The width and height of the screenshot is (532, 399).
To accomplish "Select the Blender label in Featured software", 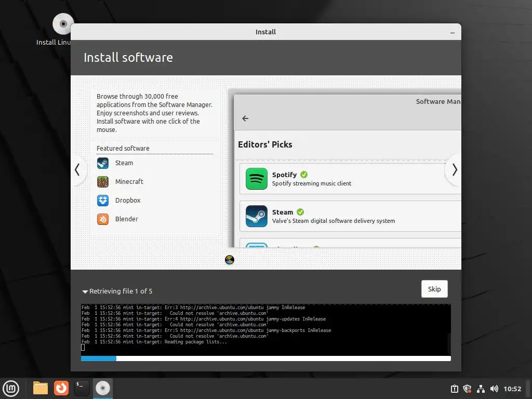I will coord(127,219).
